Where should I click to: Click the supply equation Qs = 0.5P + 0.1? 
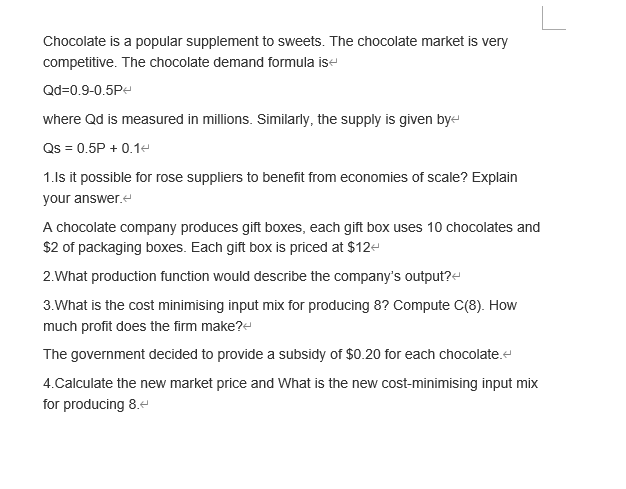tap(91, 148)
